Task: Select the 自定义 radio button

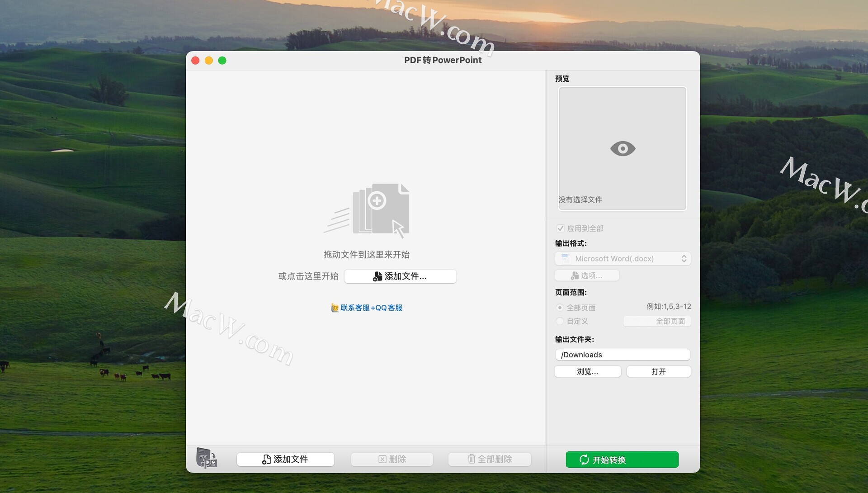Action: pos(560,321)
